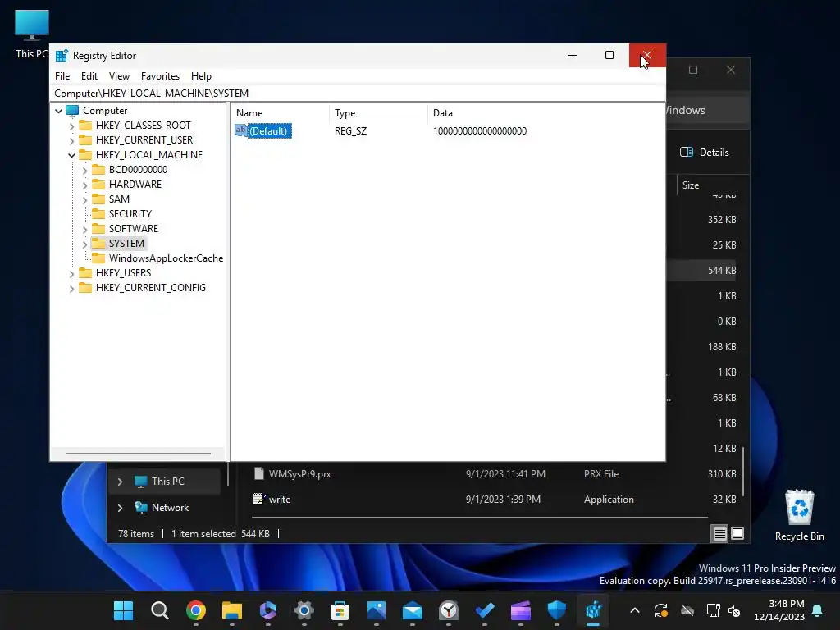Click the (Default) string value icon
Screen dimensions: 840x630
241,130
